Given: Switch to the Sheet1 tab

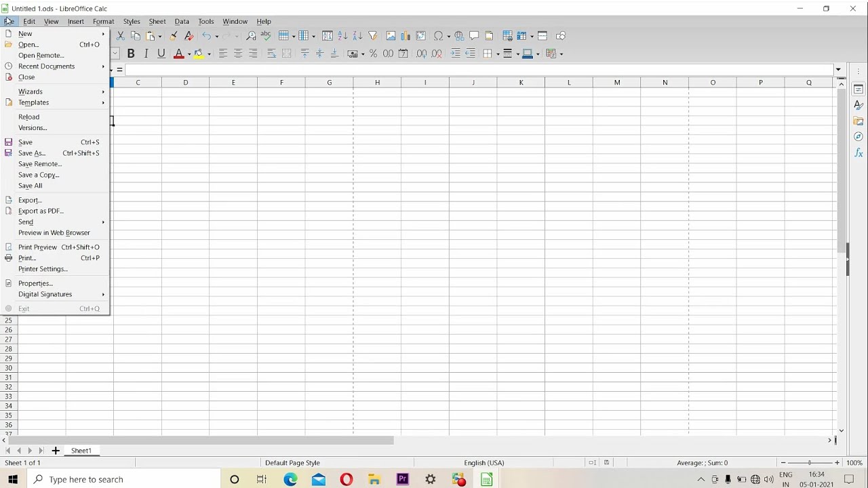Looking at the screenshot, I should [x=81, y=451].
